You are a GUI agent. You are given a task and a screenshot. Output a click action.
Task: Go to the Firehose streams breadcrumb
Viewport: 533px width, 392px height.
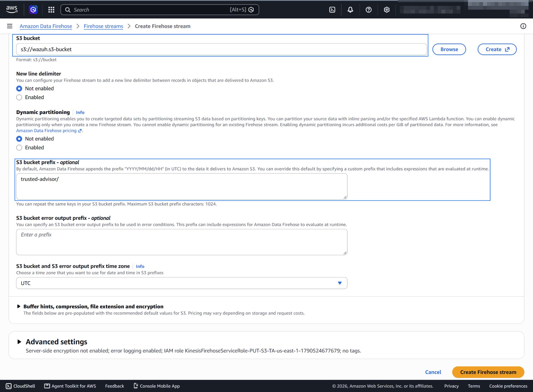[x=103, y=26]
